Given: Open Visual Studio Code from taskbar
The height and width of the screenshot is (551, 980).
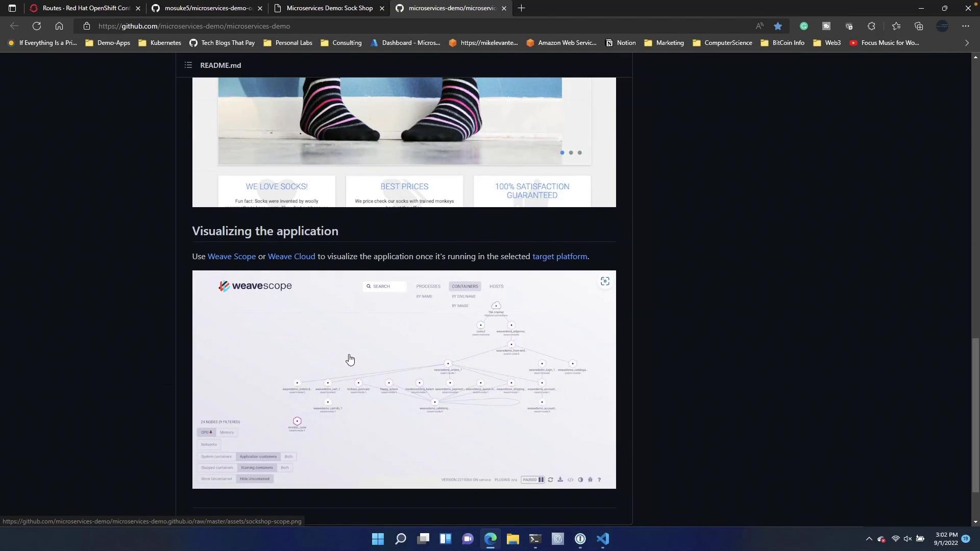Looking at the screenshot, I should [603, 539].
